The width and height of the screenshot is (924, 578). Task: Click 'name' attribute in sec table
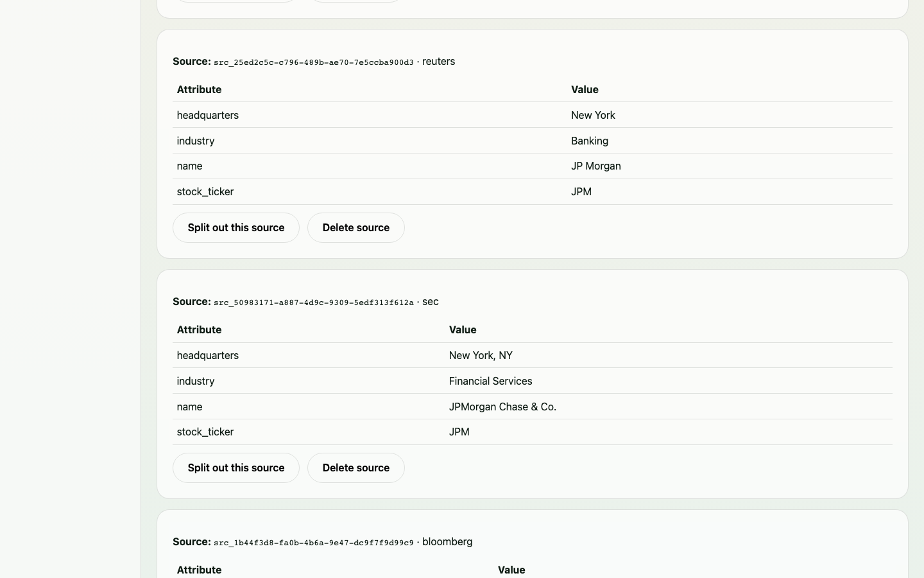189,407
